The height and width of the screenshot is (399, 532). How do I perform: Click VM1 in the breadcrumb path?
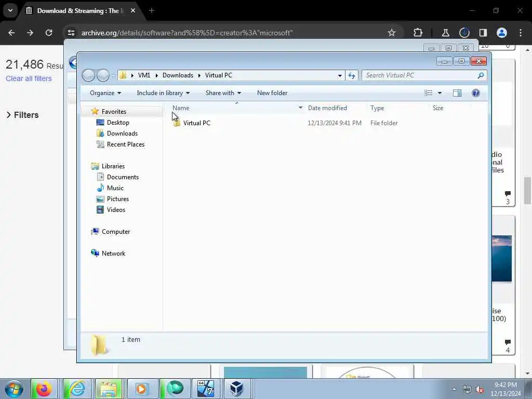click(x=144, y=75)
